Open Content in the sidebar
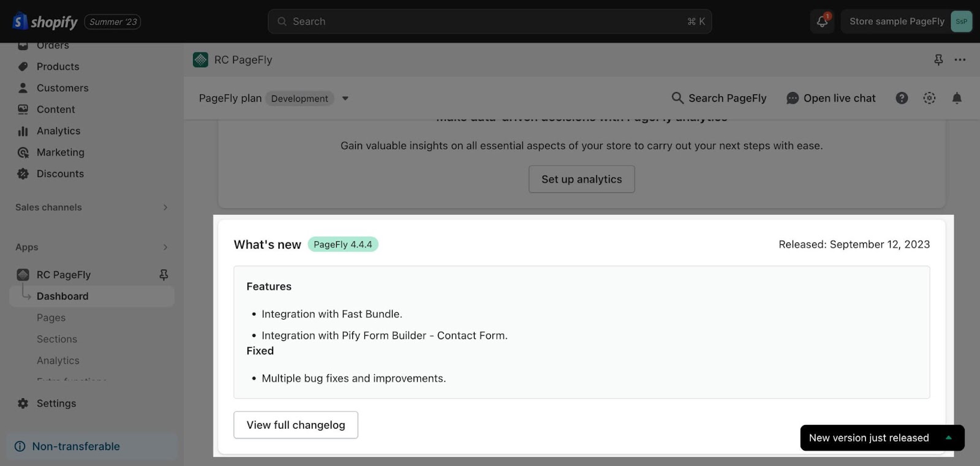The image size is (980, 466). (x=56, y=109)
